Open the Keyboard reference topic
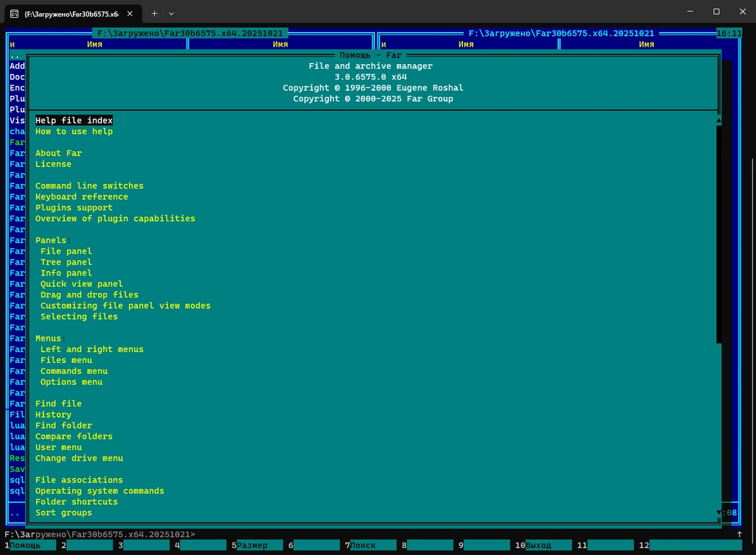Screen dimensions: 756x555 (x=82, y=197)
